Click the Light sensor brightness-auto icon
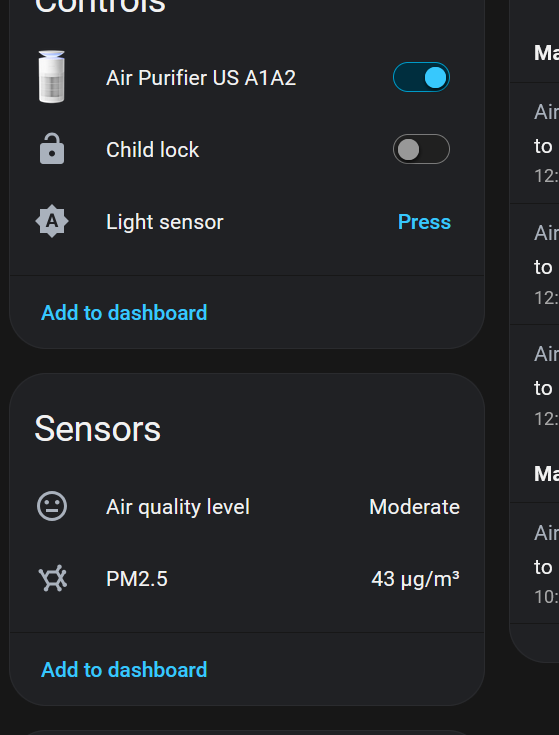 [x=52, y=221]
